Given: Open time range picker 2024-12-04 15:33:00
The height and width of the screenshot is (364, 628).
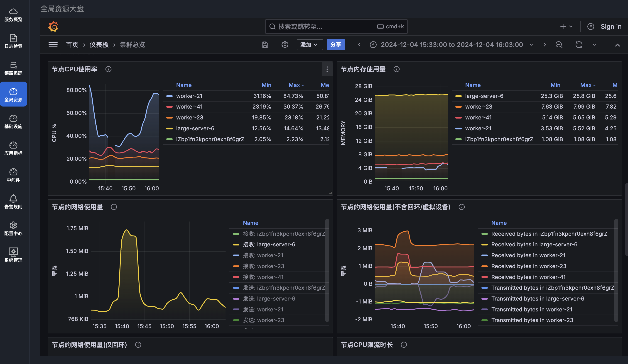Looking at the screenshot, I should [451, 45].
